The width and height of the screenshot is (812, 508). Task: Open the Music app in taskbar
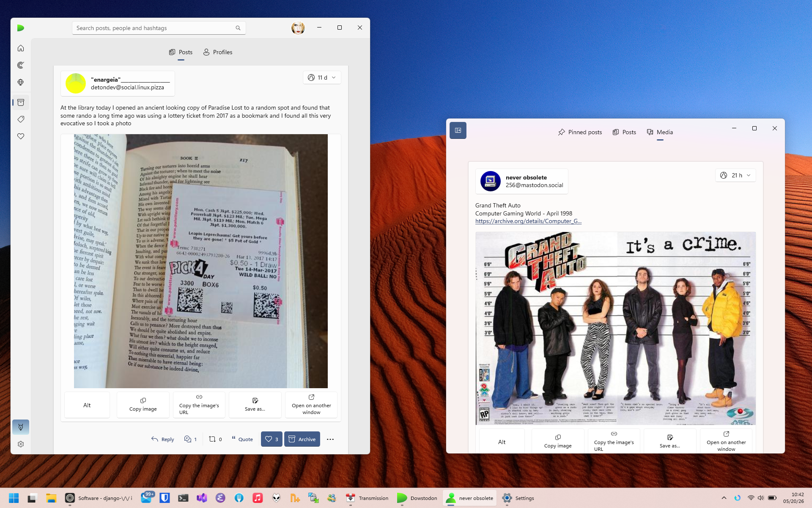pos(258,498)
